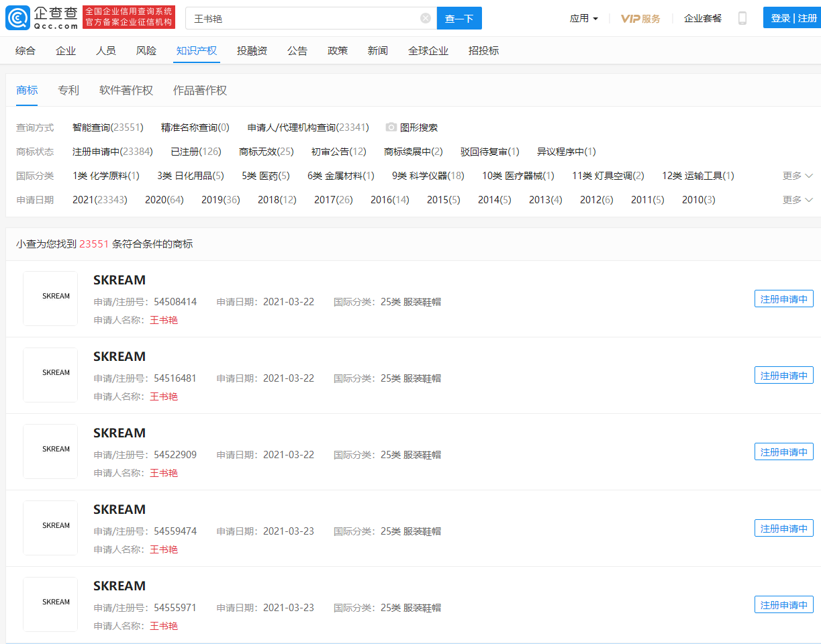The image size is (821, 644).
Task: Click the result count 23551
Action: pyautogui.click(x=94, y=244)
